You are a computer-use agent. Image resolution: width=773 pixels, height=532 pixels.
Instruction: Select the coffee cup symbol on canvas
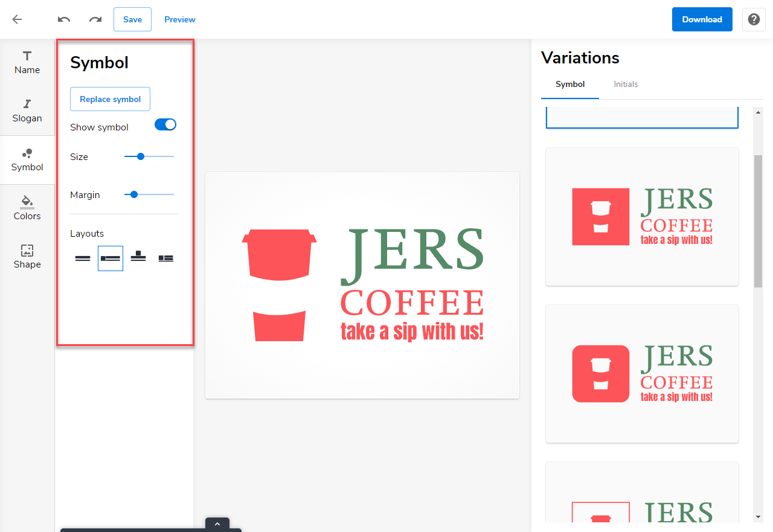pyautogui.click(x=279, y=285)
